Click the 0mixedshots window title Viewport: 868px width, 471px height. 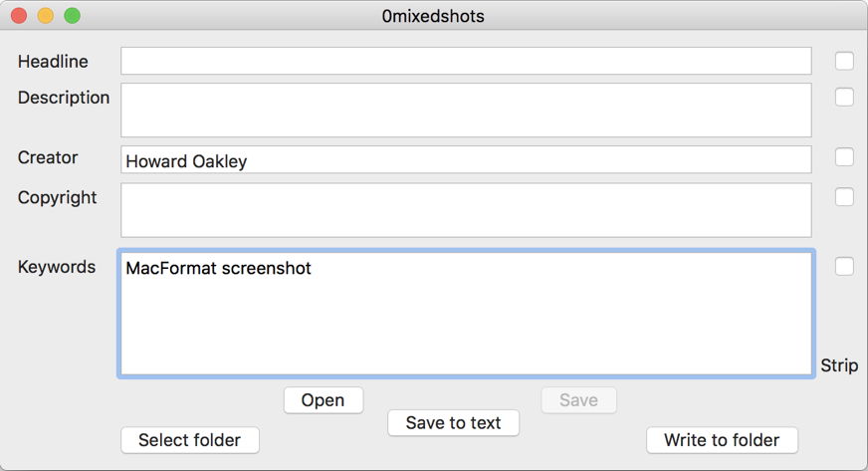click(433, 16)
